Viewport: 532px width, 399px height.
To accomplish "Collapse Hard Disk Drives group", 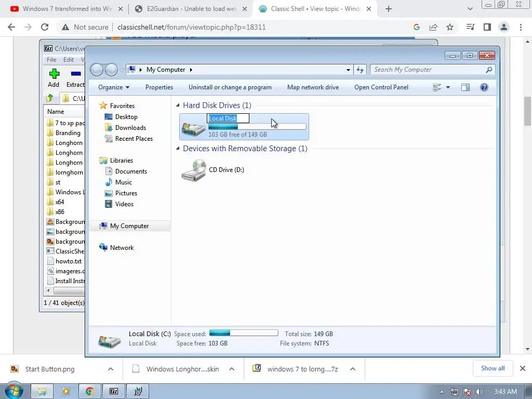I will [x=178, y=105].
